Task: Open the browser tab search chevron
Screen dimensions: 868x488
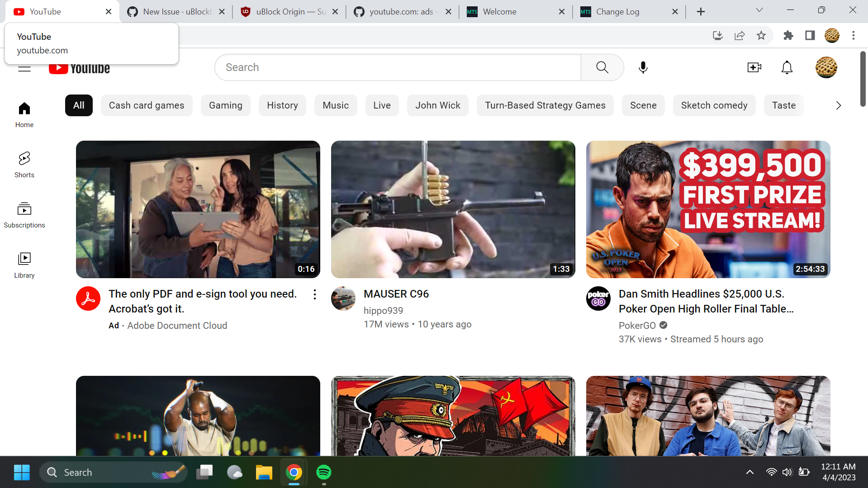Action: 759,9
